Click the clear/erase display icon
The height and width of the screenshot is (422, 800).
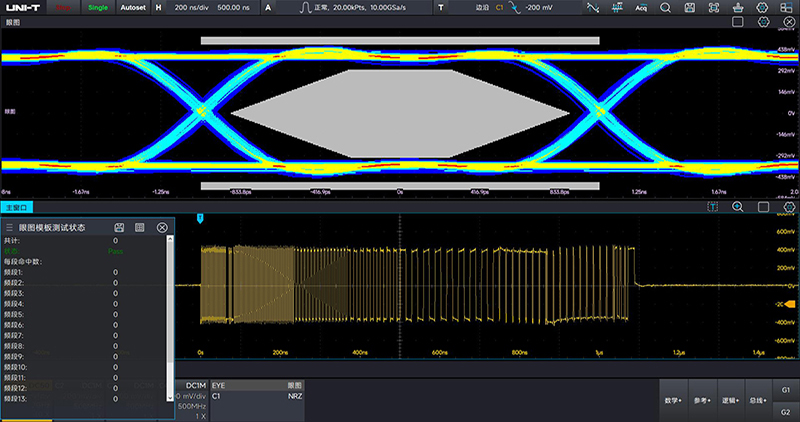pyautogui.click(x=738, y=8)
